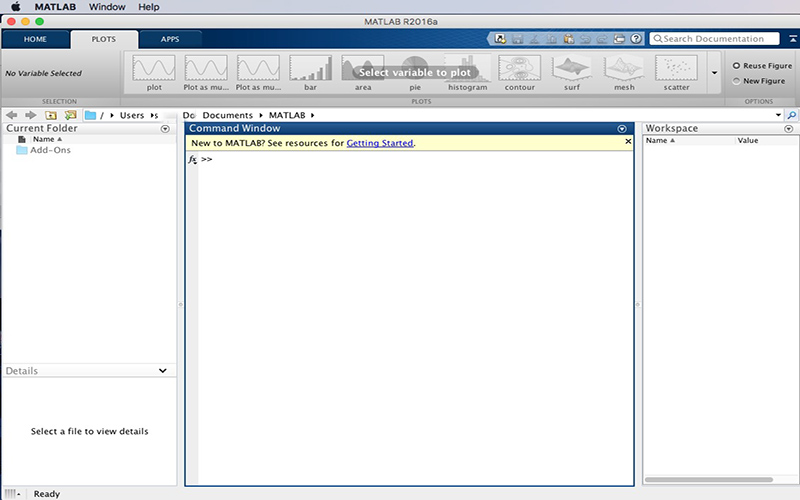Click the switch windows icon in quick access toolbar
Viewport: 800px width, 500px height.
coord(619,39)
